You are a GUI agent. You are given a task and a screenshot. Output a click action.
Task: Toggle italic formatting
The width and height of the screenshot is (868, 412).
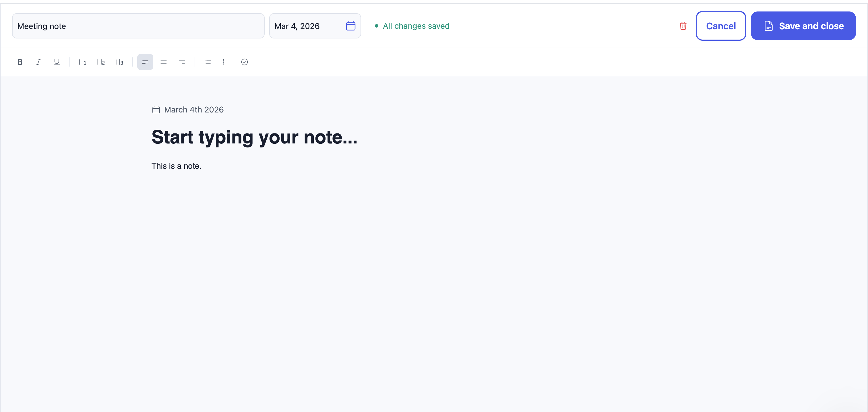click(38, 62)
